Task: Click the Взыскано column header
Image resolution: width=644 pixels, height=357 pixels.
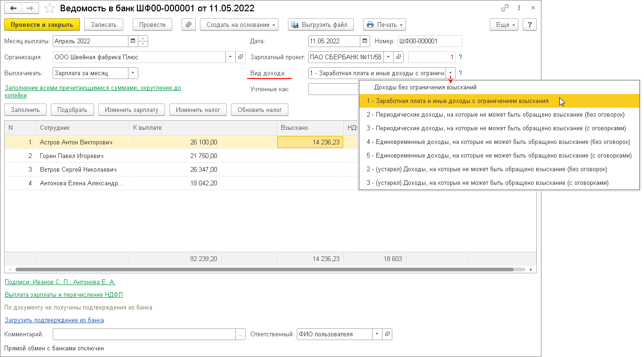Action: [x=310, y=128]
